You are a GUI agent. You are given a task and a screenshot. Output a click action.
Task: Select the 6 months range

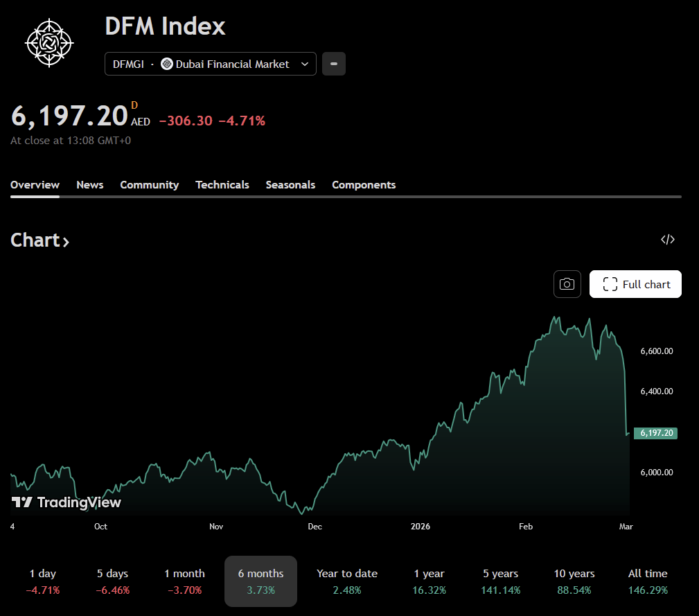click(x=260, y=581)
